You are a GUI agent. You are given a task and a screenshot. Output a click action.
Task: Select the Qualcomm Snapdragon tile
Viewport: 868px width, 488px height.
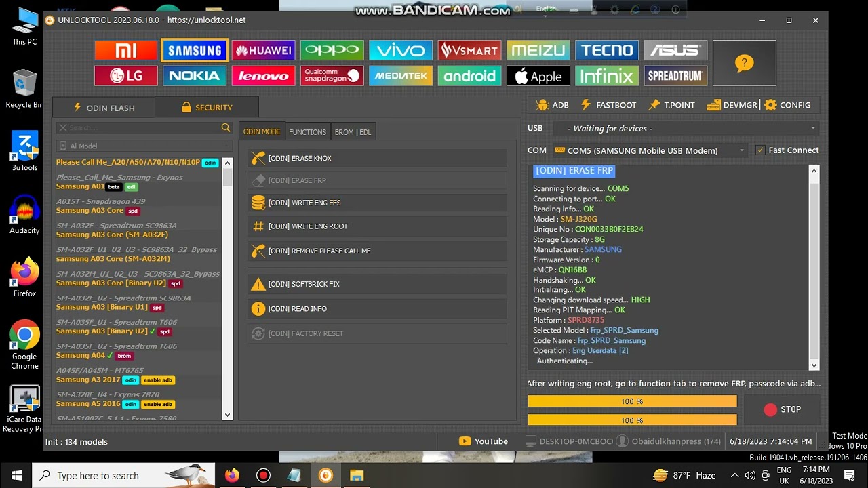pyautogui.click(x=332, y=76)
